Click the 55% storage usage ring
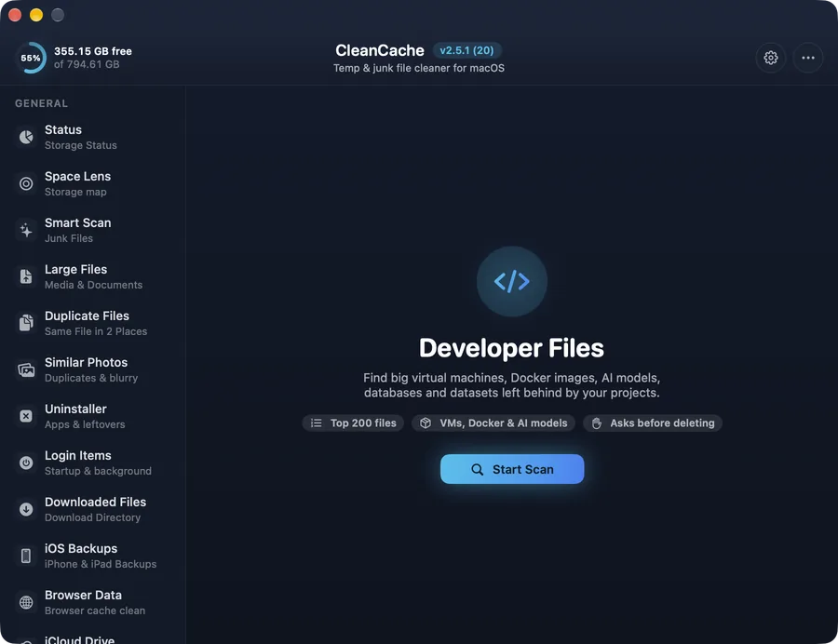The height and width of the screenshot is (644, 838). pos(31,58)
